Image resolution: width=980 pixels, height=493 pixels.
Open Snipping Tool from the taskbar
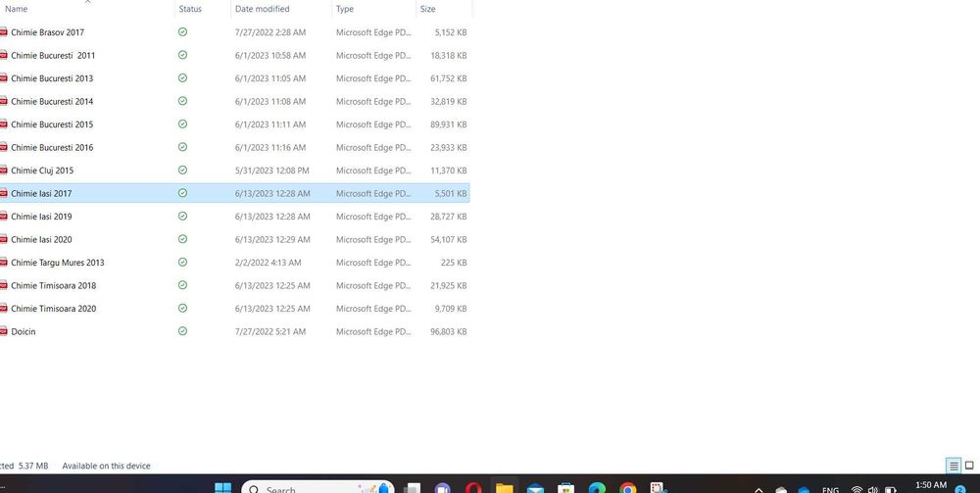pyautogui.click(x=659, y=488)
